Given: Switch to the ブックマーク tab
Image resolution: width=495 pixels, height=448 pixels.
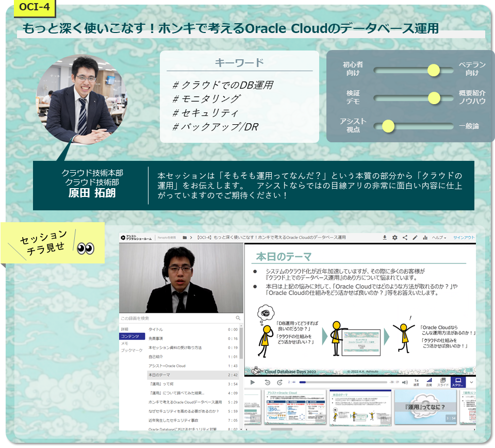Looking at the screenshot, I should pos(131,350).
